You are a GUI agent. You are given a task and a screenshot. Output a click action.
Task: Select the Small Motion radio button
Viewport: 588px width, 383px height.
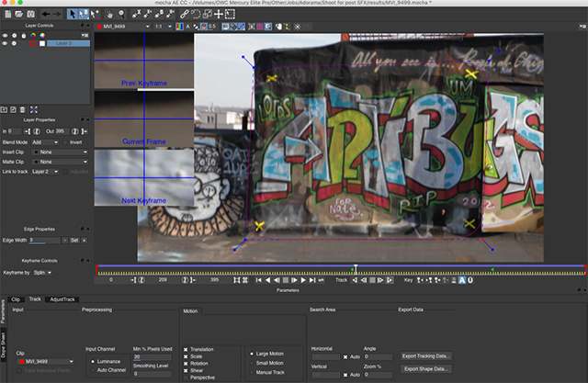point(252,363)
